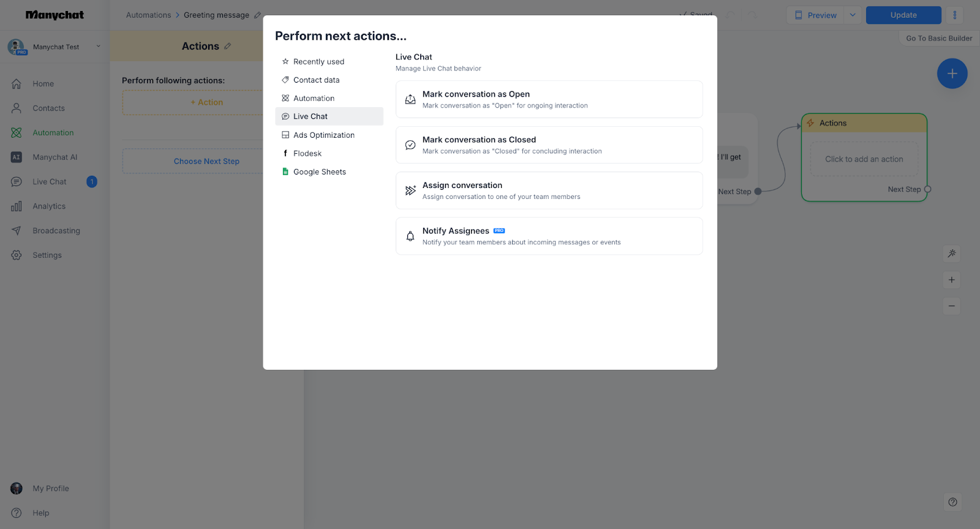Image resolution: width=980 pixels, height=529 pixels.
Task: Open the Preview dropdown arrow
Action: [x=853, y=15]
